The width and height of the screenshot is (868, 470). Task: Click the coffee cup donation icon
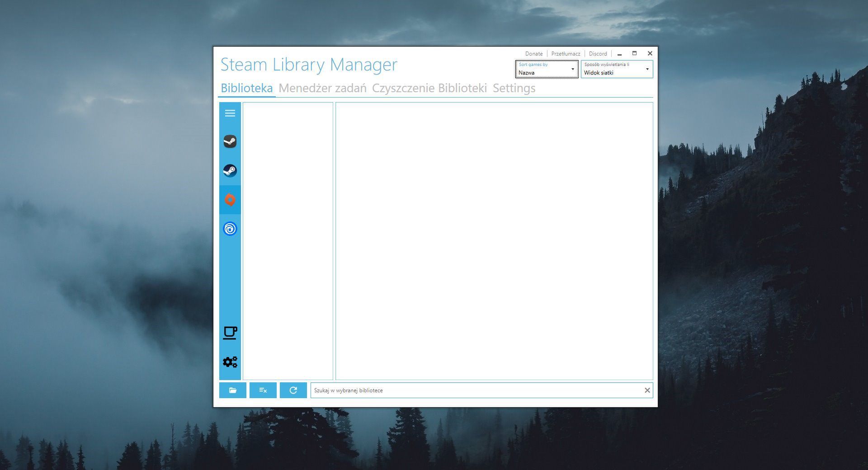pyautogui.click(x=230, y=333)
